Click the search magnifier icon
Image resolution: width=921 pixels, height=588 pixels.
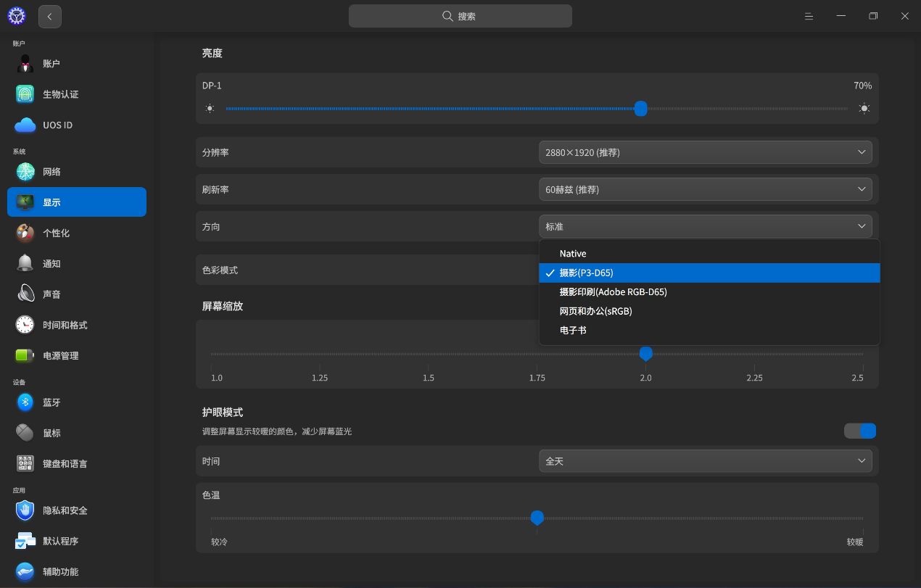click(x=448, y=16)
